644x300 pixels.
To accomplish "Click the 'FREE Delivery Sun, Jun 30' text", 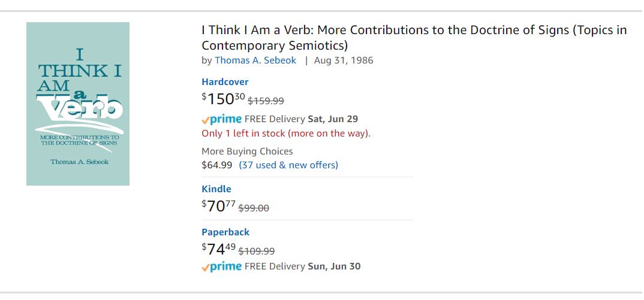I will click(303, 266).
